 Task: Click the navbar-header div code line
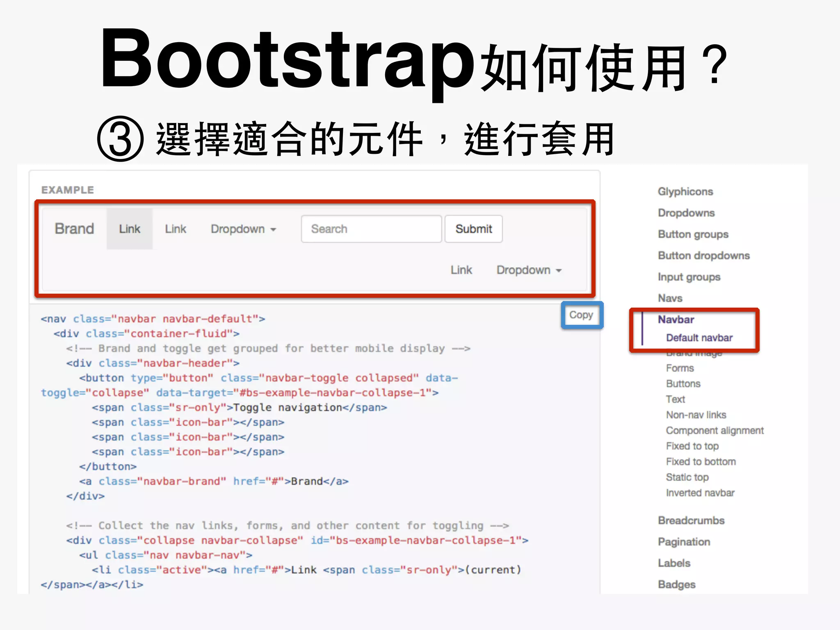click(x=153, y=363)
